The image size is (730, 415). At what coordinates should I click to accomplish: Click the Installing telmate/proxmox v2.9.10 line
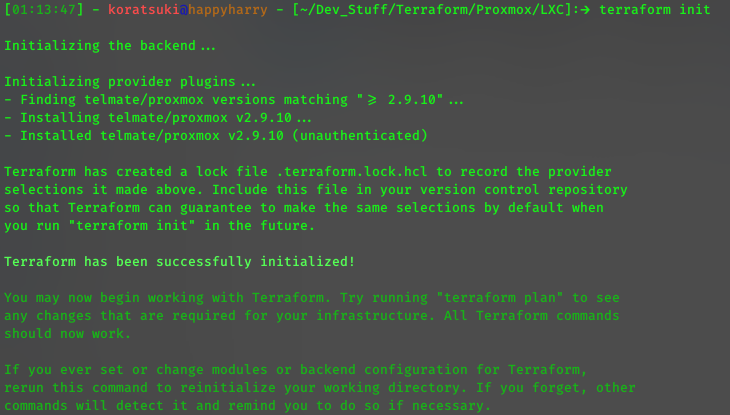tap(158, 118)
